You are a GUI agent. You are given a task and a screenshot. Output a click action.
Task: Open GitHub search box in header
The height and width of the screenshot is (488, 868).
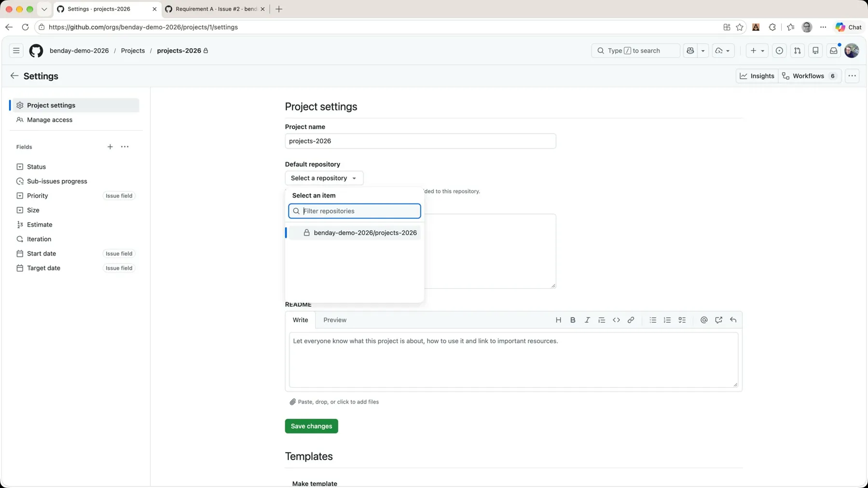pos(635,51)
